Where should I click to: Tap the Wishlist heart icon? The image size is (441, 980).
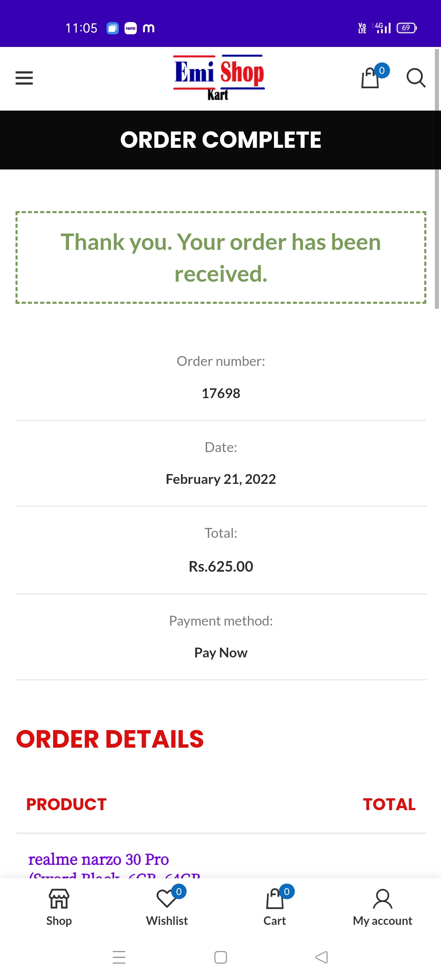click(x=166, y=898)
